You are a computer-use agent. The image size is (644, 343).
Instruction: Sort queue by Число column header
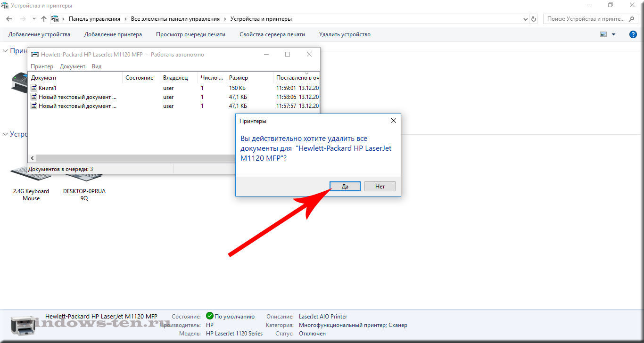tap(212, 78)
